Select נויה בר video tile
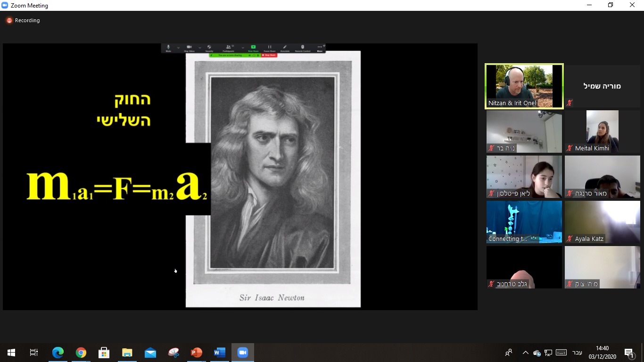The width and height of the screenshot is (644, 362). pyautogui.click(x=524, y=132)
